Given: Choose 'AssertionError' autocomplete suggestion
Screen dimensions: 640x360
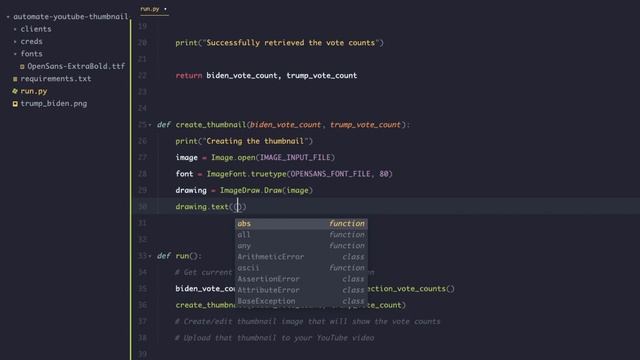Looking at the screenshot, I should click(301, 279).
